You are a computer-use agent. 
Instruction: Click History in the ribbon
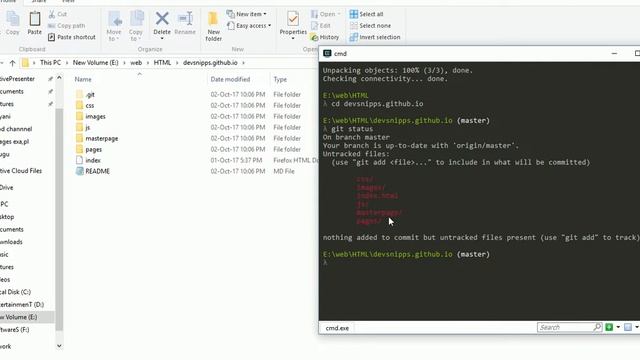point(325,37)
